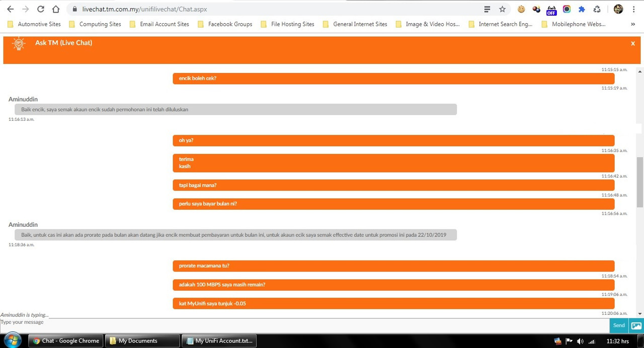Viewport: 644px width, 348px height.
Task: Open the colored balls extension icon
Action: [536, 9]
